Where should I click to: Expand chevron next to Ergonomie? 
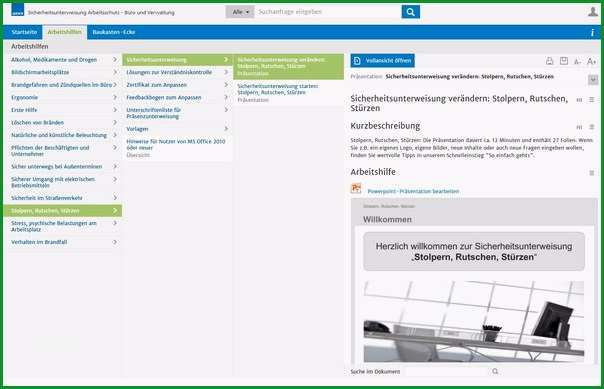pos(115,97)
